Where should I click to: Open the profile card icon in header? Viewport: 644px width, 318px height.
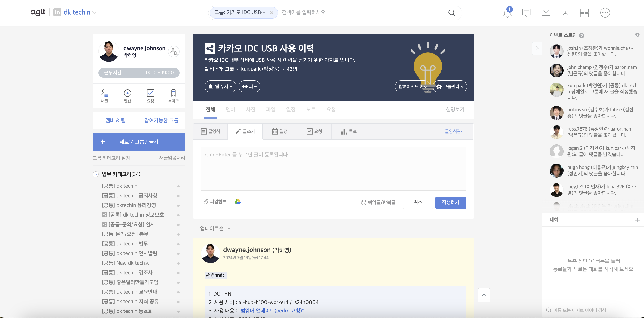click(566, 13)
